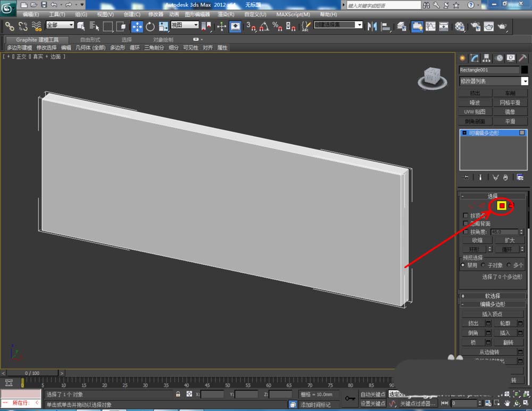Open 挤出 settings box in 编辑多边形

coord(488,323)
